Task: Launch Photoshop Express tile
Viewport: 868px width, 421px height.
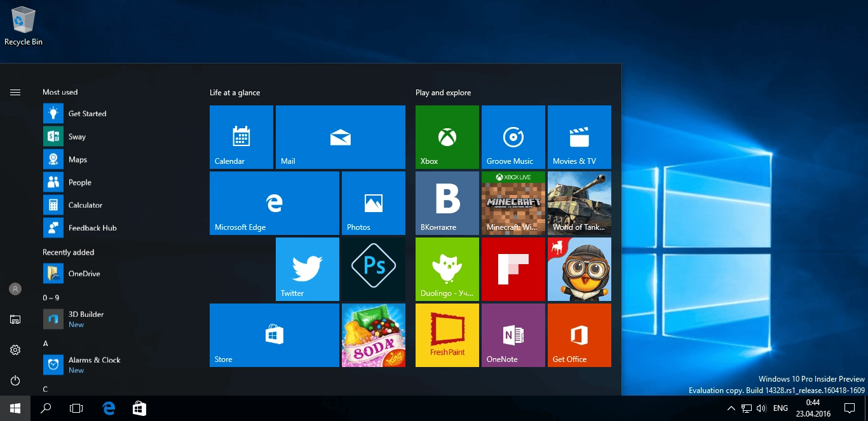Action: (x=374, y=269)
